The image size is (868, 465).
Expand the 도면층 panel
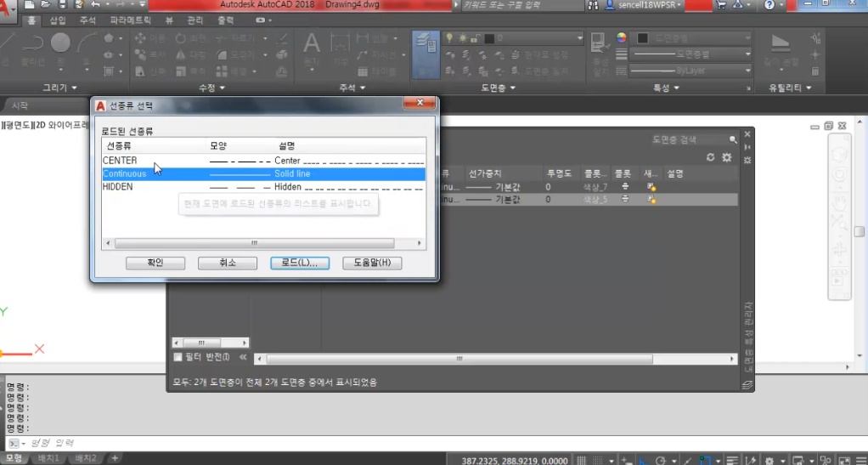click(499, 88)
